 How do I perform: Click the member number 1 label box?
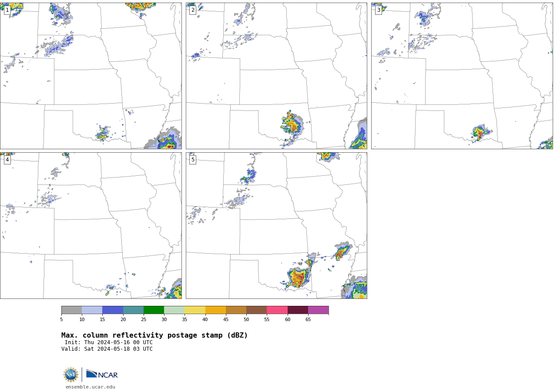(7, 10)
